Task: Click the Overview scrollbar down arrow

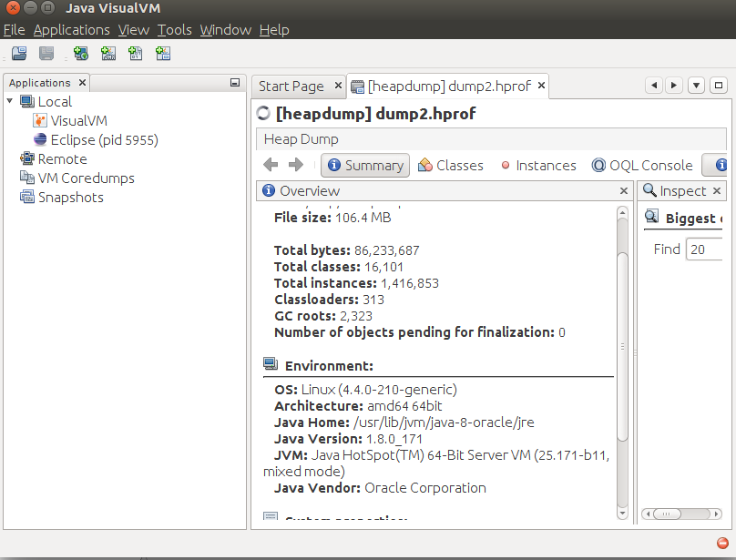Action: [x=622, y=514]
